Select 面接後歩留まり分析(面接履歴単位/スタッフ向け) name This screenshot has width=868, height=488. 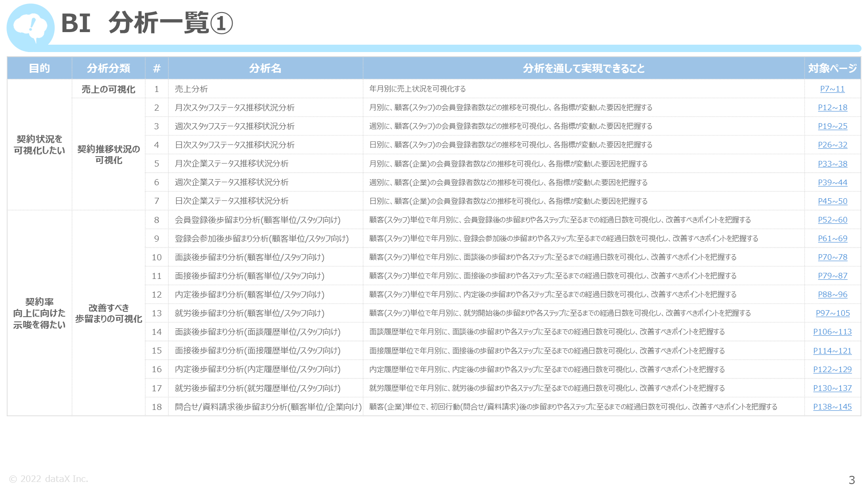click(258, 351)
